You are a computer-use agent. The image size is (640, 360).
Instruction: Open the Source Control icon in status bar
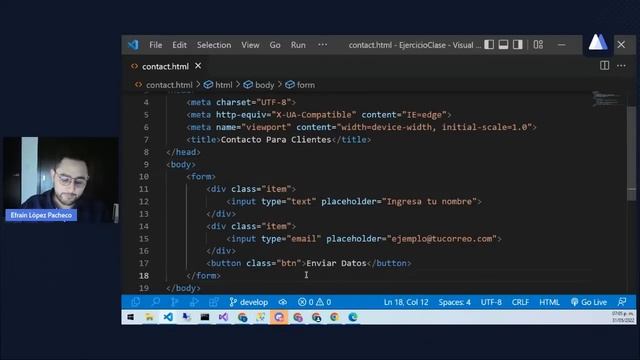click(x=175, y=302)
